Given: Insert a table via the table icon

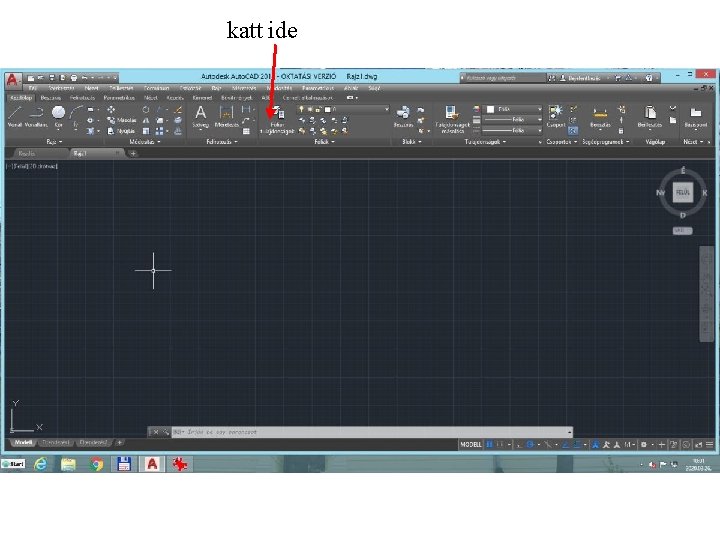Looking at the screenshot, I should (x=247, y=131).
